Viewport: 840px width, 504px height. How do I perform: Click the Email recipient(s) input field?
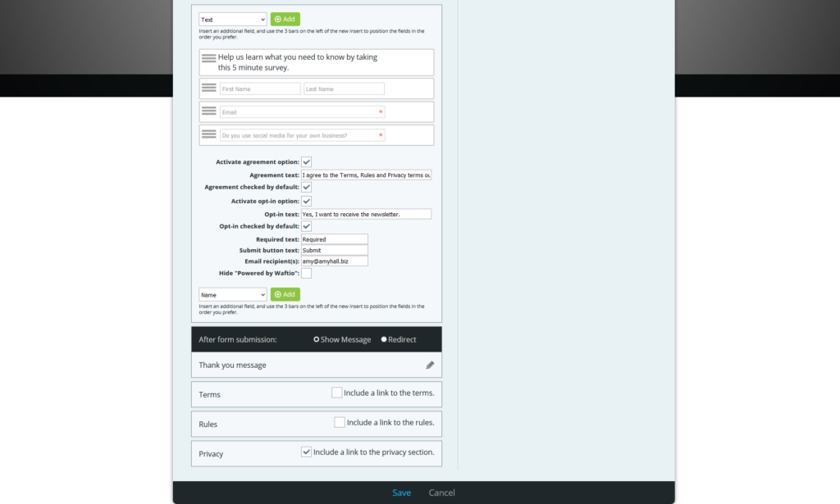334,261
